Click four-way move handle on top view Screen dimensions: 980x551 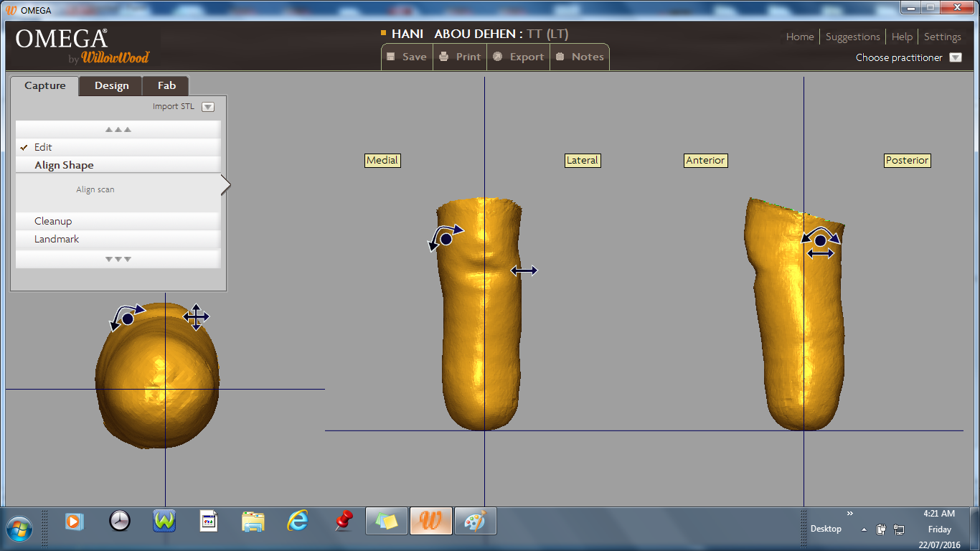pos(196,316)
